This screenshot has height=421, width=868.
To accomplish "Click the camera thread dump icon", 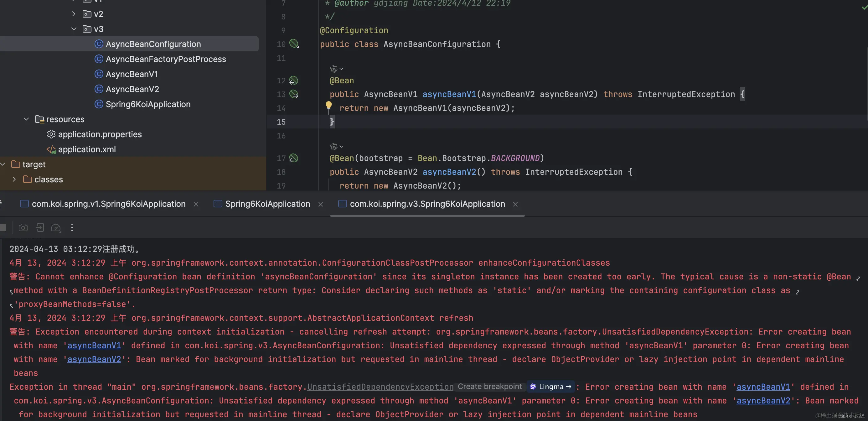I will pos(23,227).
